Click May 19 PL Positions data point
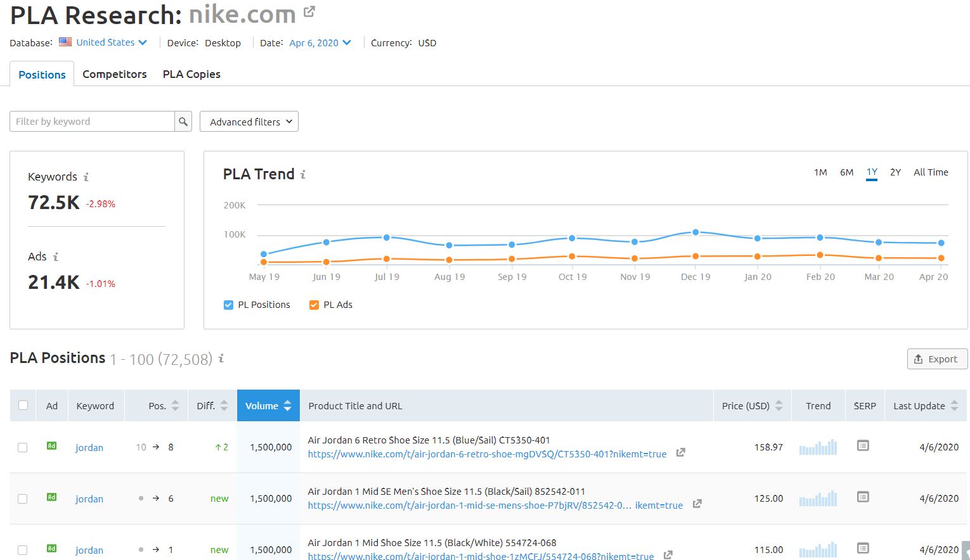970x560 pixels. pyautogui.click(x=264, y=254)
